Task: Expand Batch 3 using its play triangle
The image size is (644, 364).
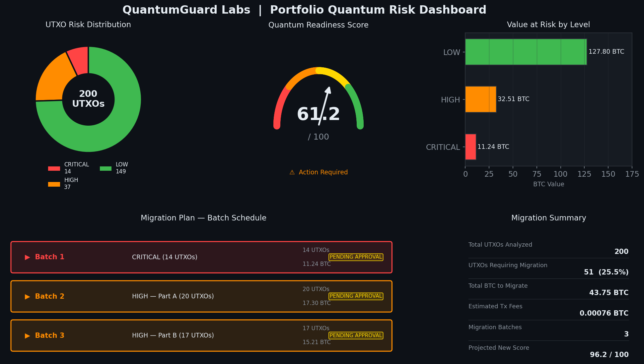Action: pyautogui.click(x=27, y=335)
